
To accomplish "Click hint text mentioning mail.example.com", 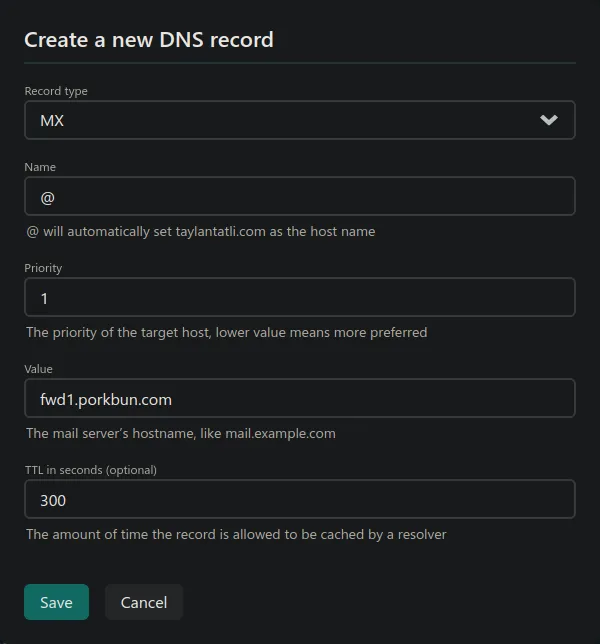I will 181,433.
